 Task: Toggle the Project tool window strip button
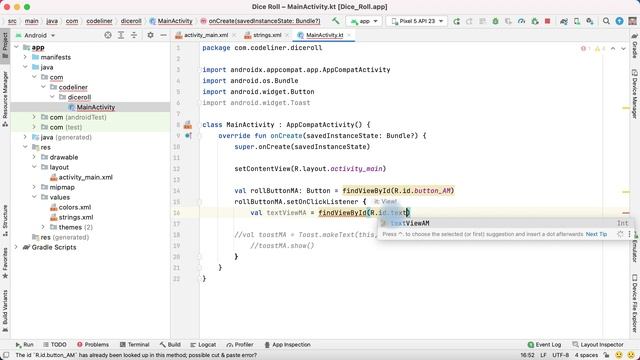[5, 45]
